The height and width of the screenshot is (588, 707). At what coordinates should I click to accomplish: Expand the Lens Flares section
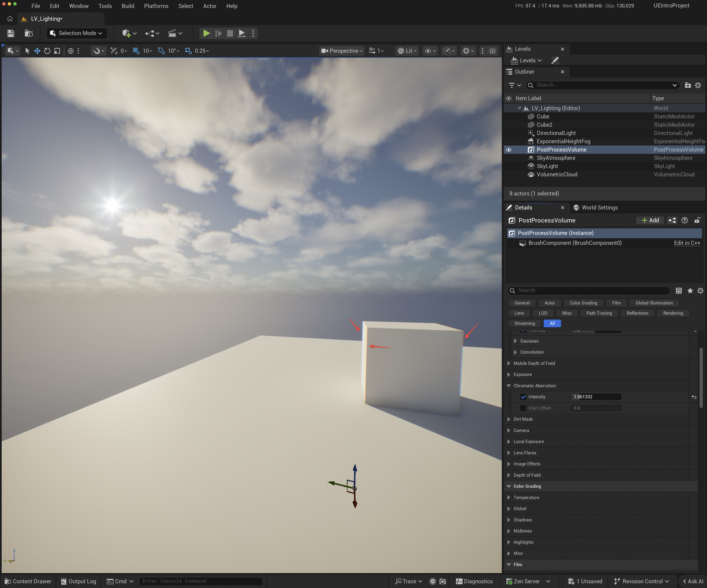tap(509, 453)
